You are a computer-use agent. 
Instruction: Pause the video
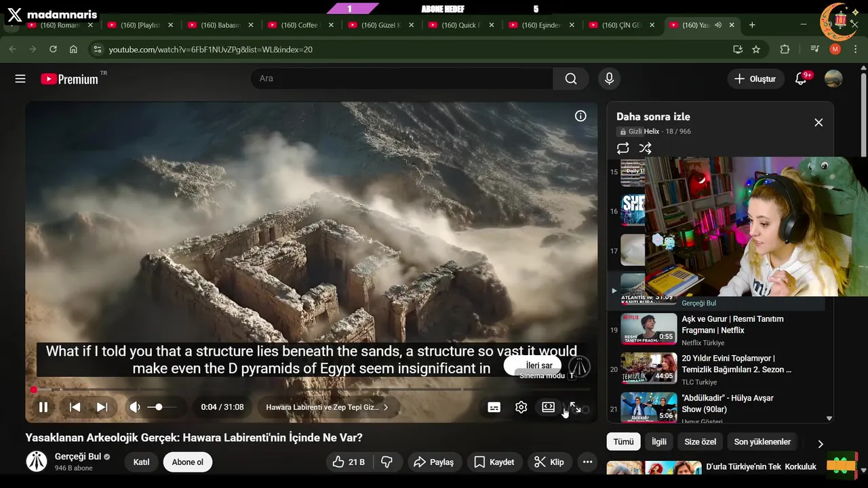[x=43, y=407]
